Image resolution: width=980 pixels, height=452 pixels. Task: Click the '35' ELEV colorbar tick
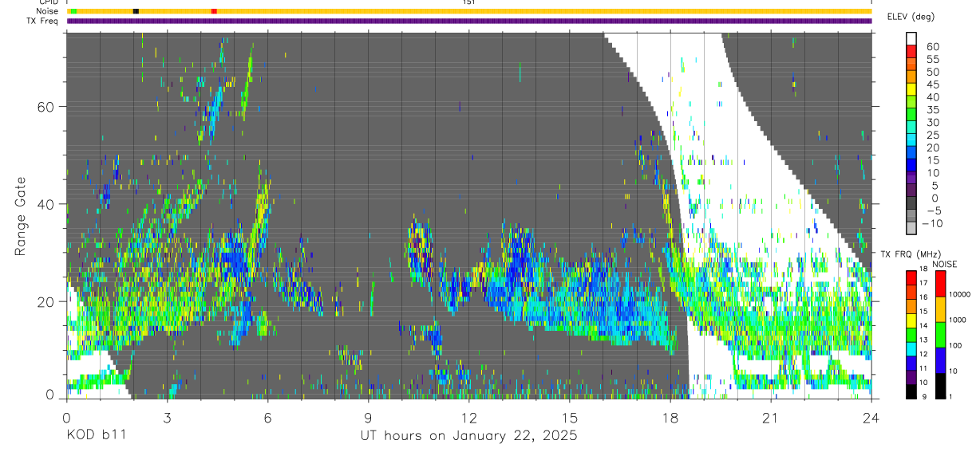coord(933,109)
